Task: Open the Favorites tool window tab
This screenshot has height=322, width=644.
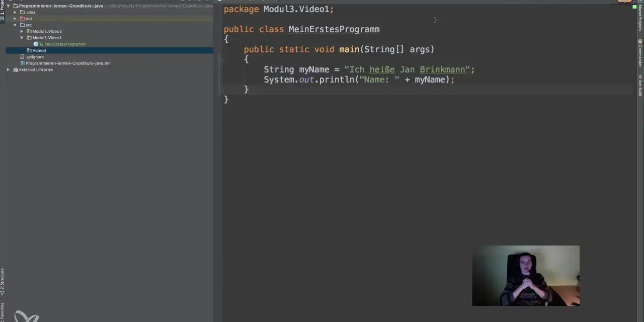Action: coord(2,312)
